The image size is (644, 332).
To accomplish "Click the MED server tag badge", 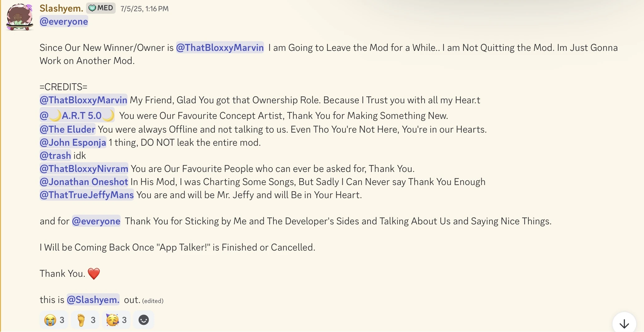I will pos(101,8).
